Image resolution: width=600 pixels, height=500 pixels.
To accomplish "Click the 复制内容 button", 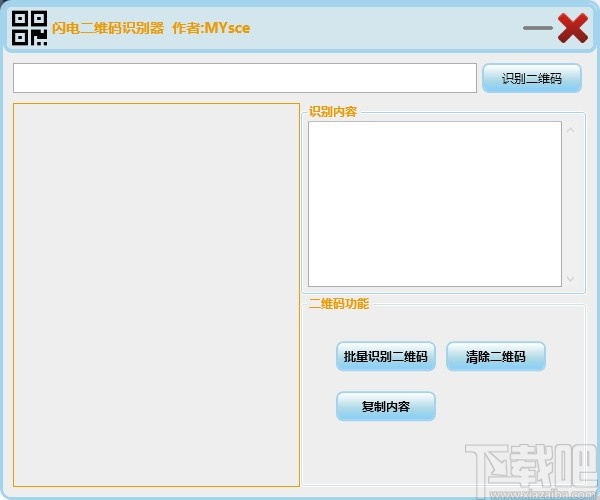I will coord(386,406).
